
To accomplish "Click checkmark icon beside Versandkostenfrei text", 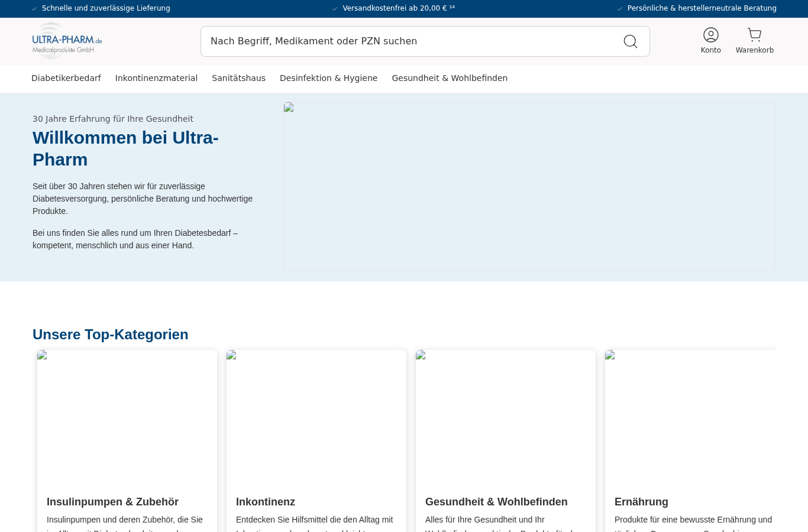I will click(x=335, y=9).
